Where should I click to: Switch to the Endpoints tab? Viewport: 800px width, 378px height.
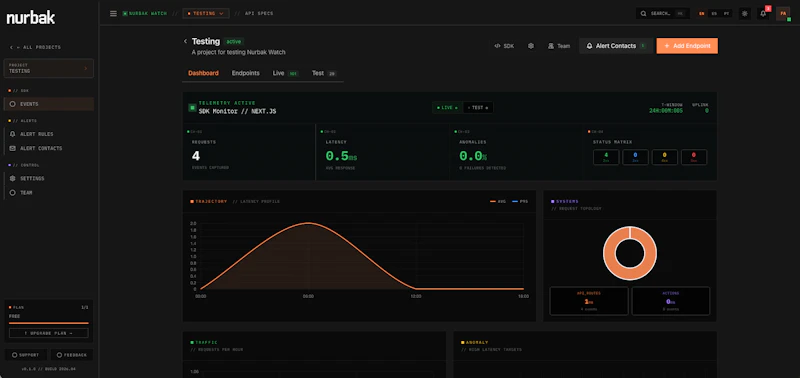(x=245, y=73)
